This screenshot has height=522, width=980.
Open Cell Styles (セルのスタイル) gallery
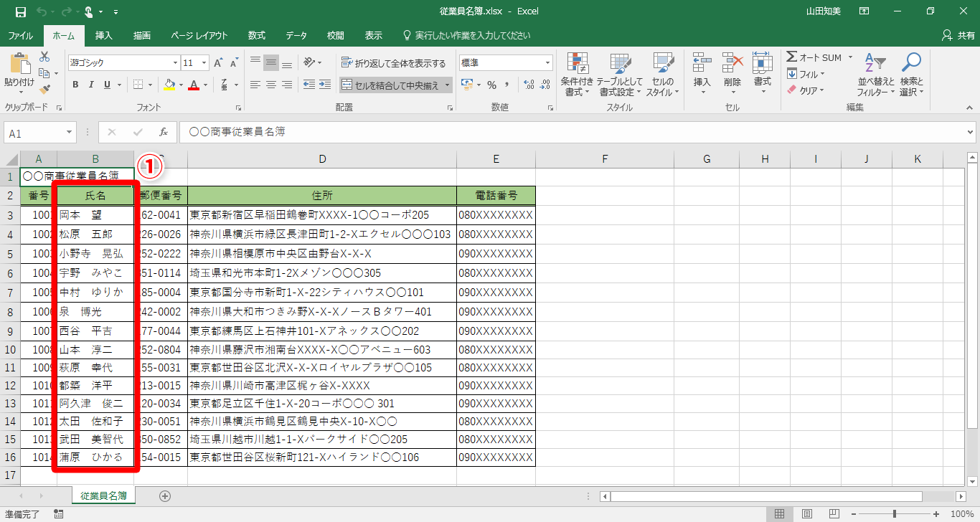tap(662, 74)
